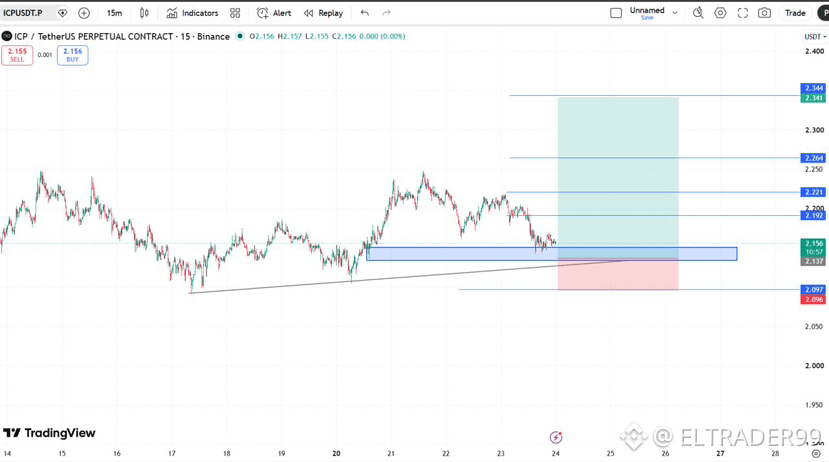
Task: Open the ICPUSDT.P symbol search
Action: point(23,13)
